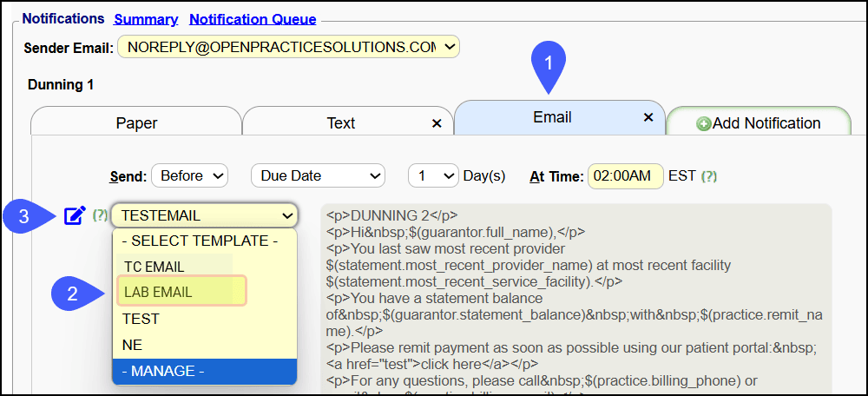
Task: Click the help icon beside the template dropdown
Action: click(100, 215)
